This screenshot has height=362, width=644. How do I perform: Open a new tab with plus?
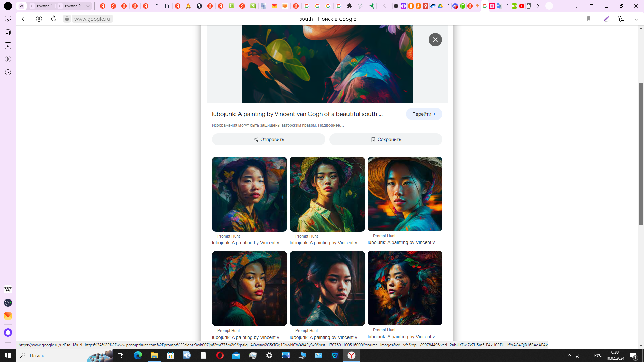point(549,6)
